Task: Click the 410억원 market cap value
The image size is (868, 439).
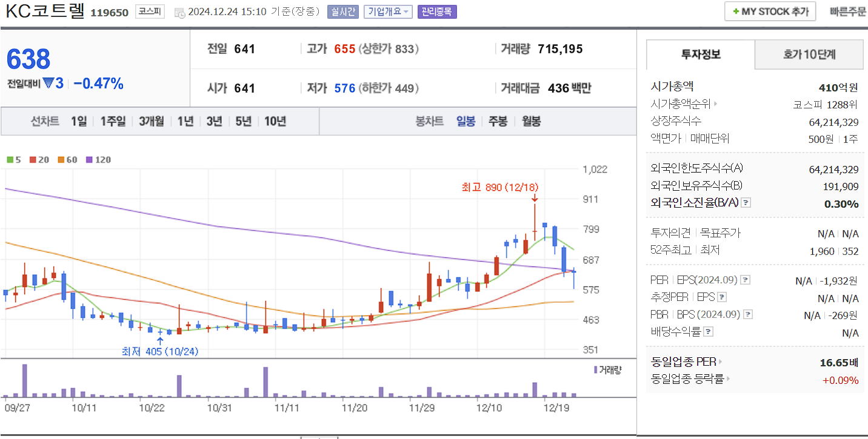Action: pos(838,87)
